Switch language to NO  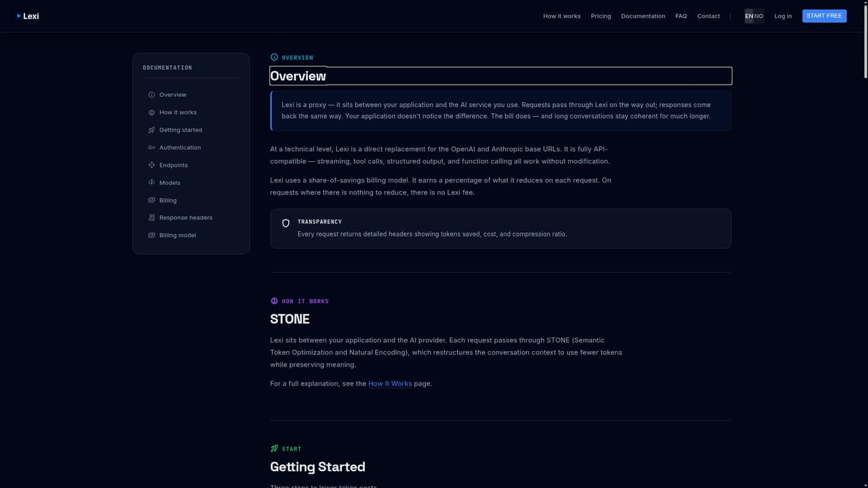pos(759,16)
